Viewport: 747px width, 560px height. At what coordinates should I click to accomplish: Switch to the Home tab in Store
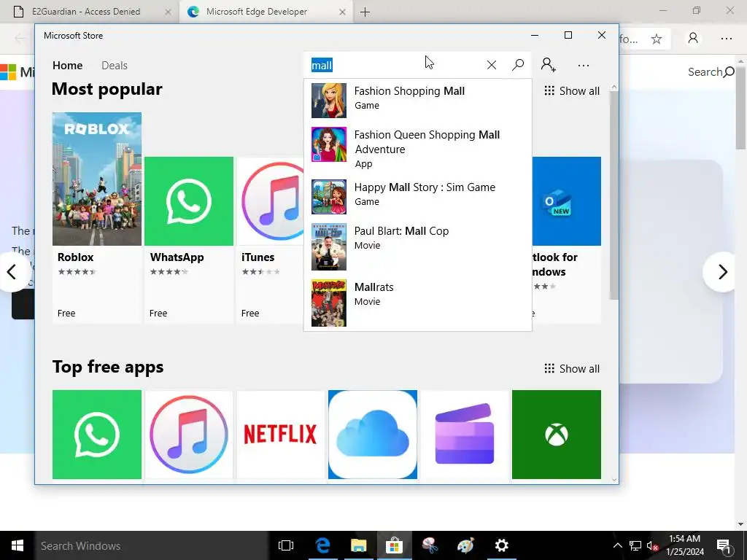pos(67,65)
